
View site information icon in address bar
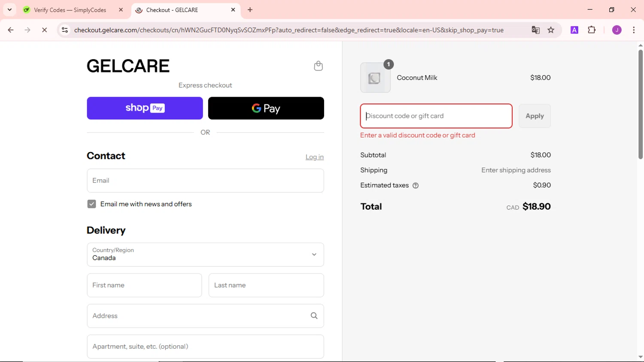point(65,30)
